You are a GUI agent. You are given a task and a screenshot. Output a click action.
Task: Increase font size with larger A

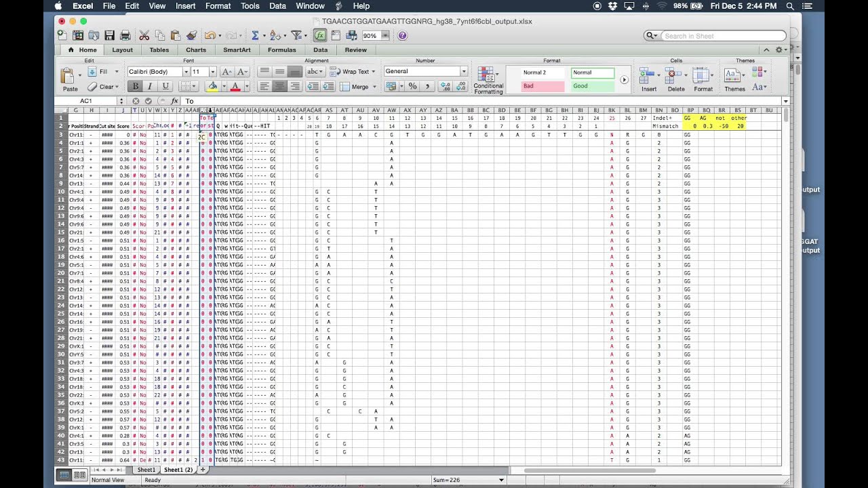[227, 71]
